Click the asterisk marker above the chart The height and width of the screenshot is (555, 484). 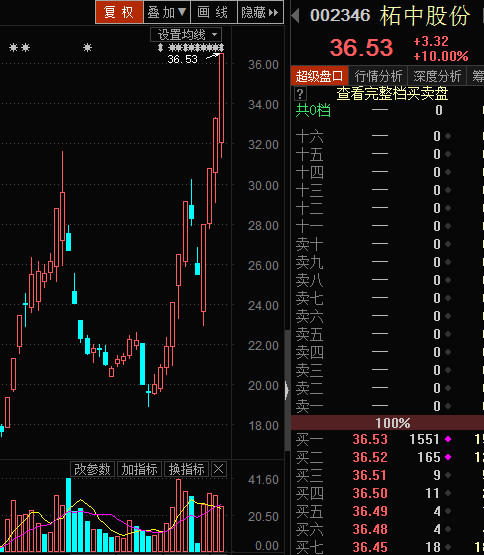tap(87, 47)
